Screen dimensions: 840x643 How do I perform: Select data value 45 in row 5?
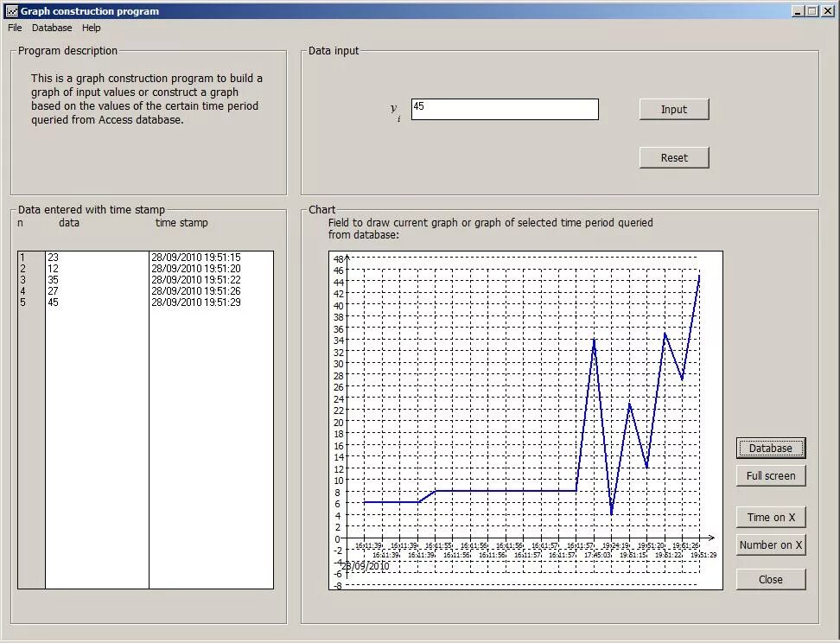pos(53,302)
